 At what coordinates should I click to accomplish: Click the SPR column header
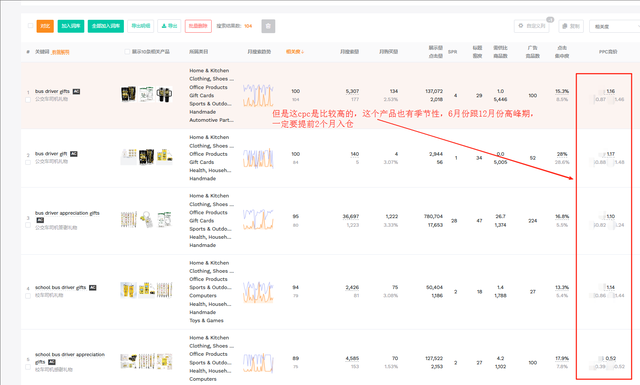(452, 52)
